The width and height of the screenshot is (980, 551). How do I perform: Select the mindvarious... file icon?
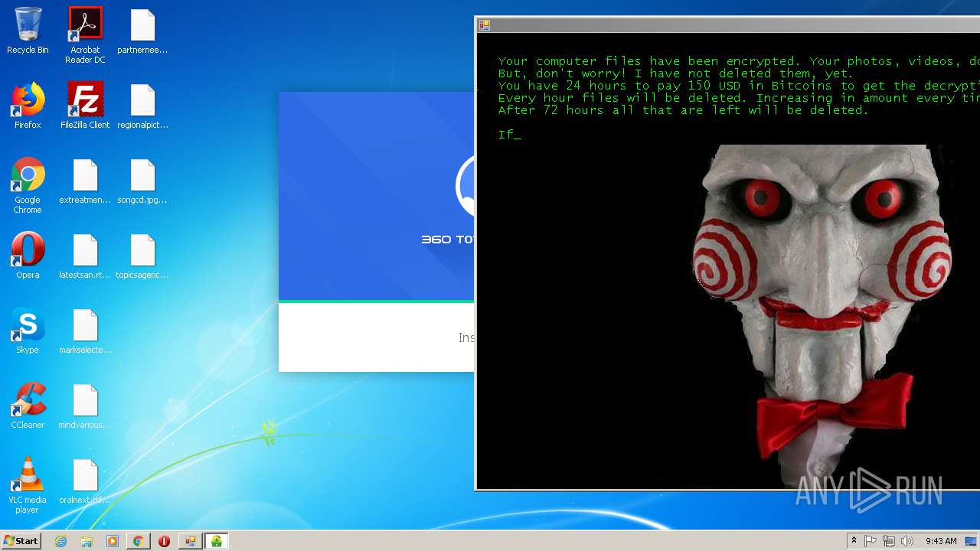coord(85,406)
